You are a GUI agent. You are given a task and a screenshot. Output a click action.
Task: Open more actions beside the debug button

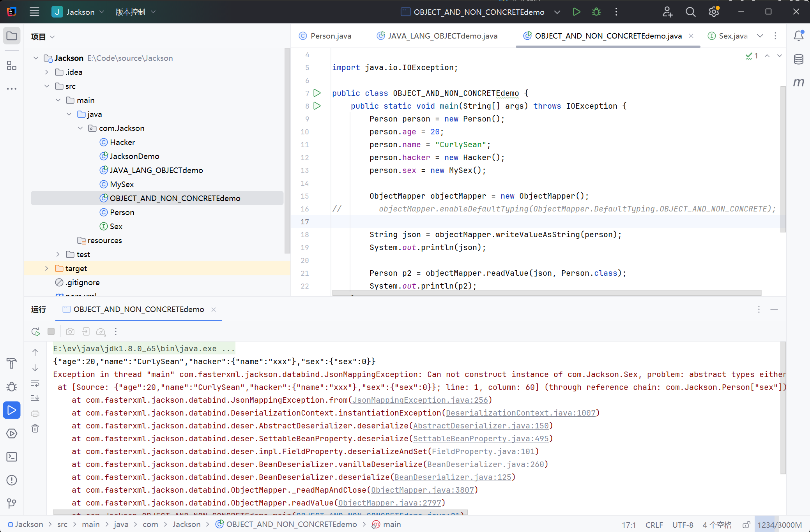(x=616, y=12)
